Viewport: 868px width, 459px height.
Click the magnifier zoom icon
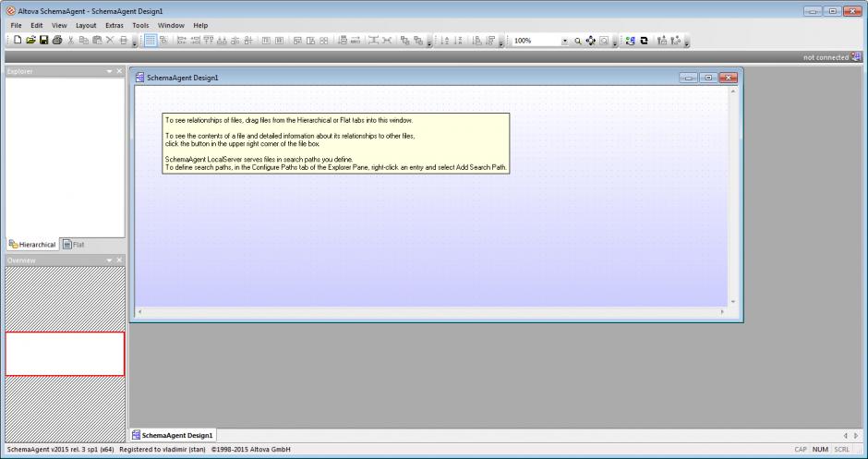click(x=577, y=41)
